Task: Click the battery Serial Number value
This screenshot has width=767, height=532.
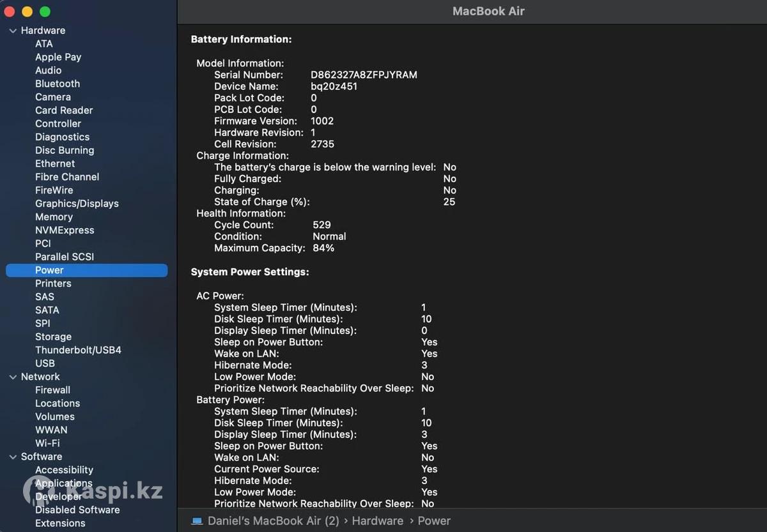Action: click(x=364, y=75)
